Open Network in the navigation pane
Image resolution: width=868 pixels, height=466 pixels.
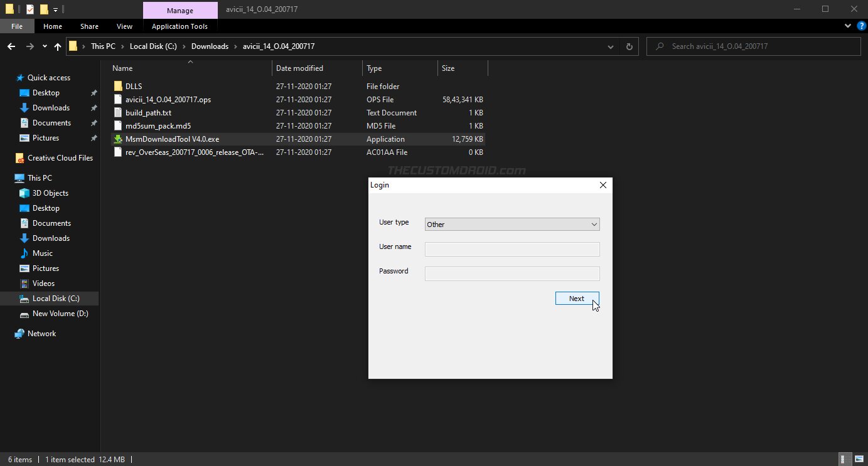tap(40, 333)
